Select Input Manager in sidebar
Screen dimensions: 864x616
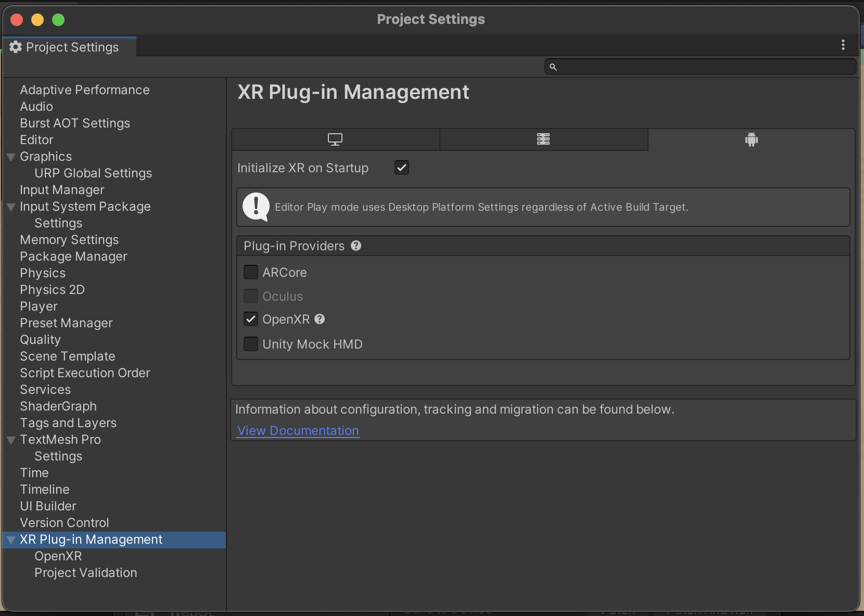pyautogui.click(x=62, y=190)
